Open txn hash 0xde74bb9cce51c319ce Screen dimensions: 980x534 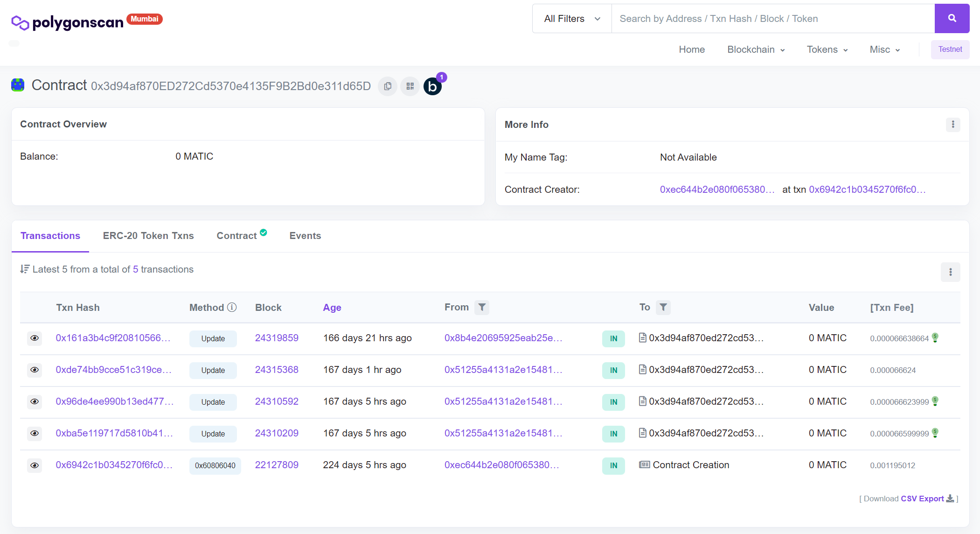coord(113,370)
